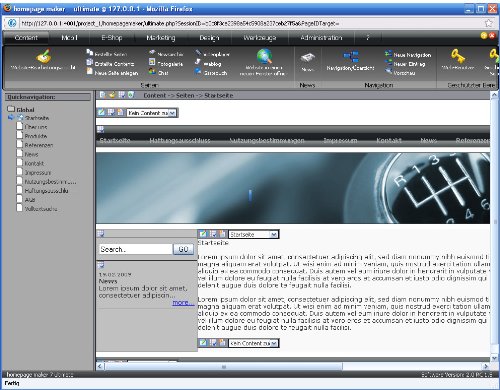Select Produkte in the Quicknavigation tree
Viewport: 500px width, 390px height.
pyautogui.click(x=36, y=136)
